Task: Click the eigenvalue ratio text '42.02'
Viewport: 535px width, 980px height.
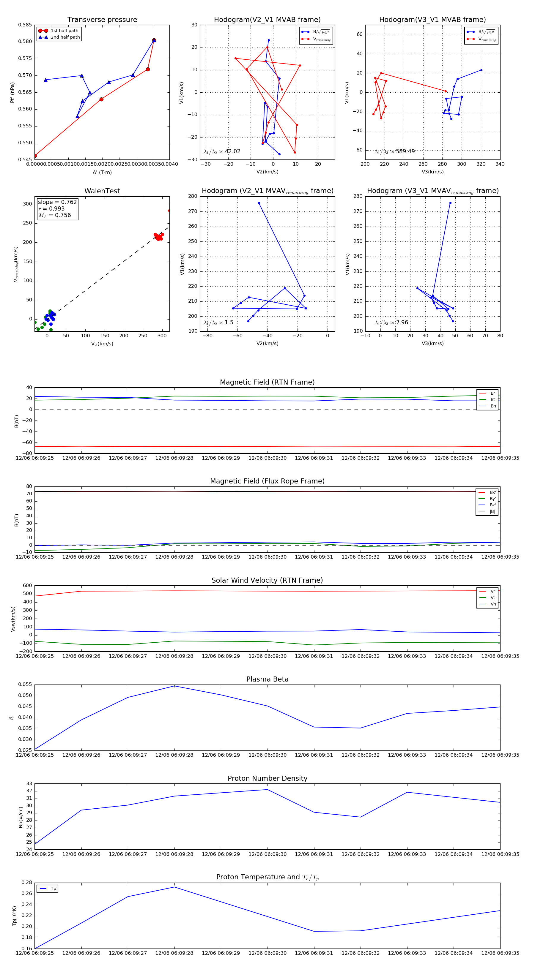Action: pos(233,151)
